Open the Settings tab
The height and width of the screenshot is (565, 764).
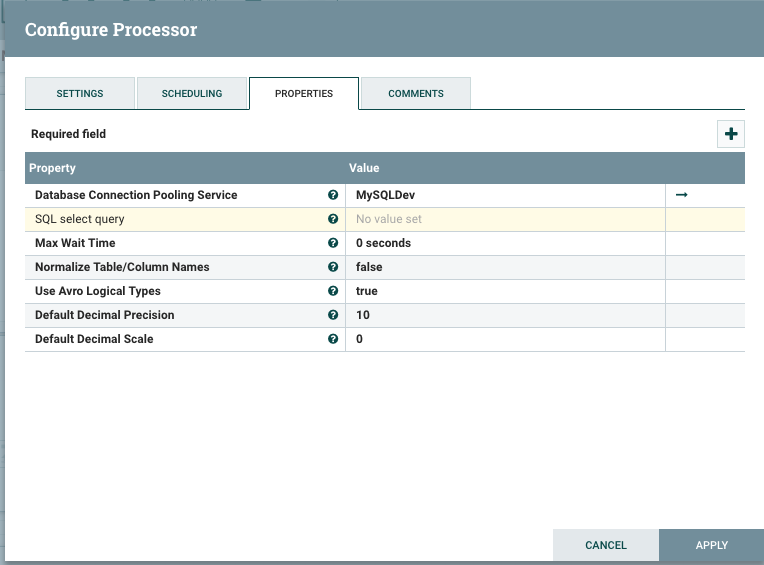point(80,93)
